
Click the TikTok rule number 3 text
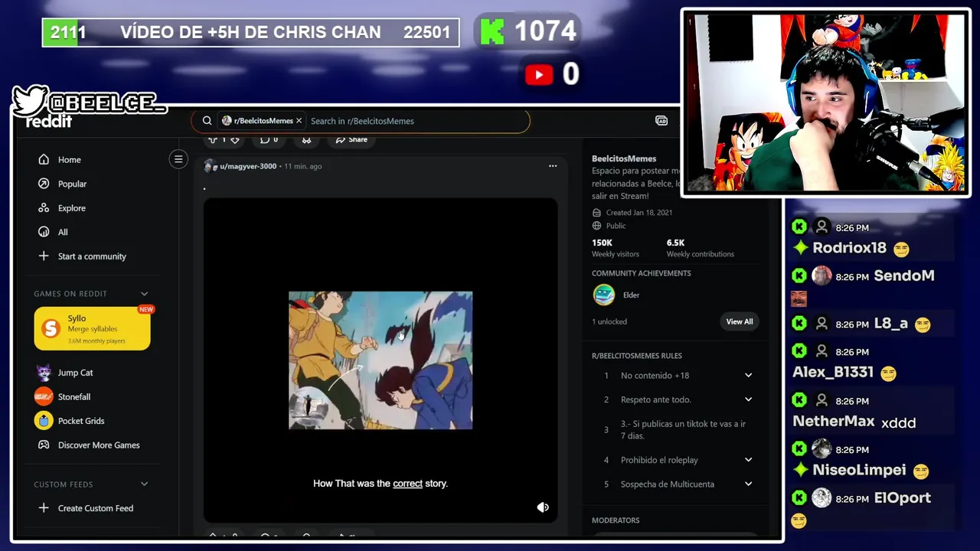683,429
